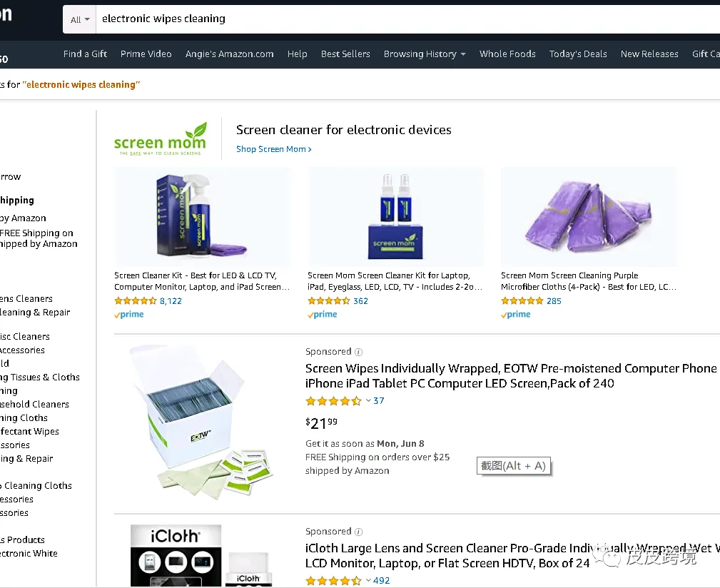The width and height of the screenshot is (720, 588).
Task: Click the Sponsored info icon above iCloth listing
Action: tap(359, 532)
